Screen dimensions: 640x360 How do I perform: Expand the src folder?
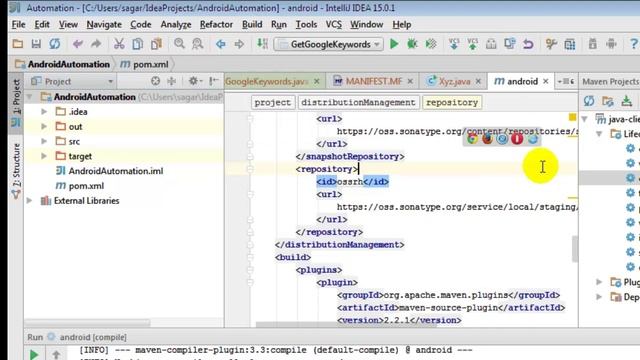44,141
